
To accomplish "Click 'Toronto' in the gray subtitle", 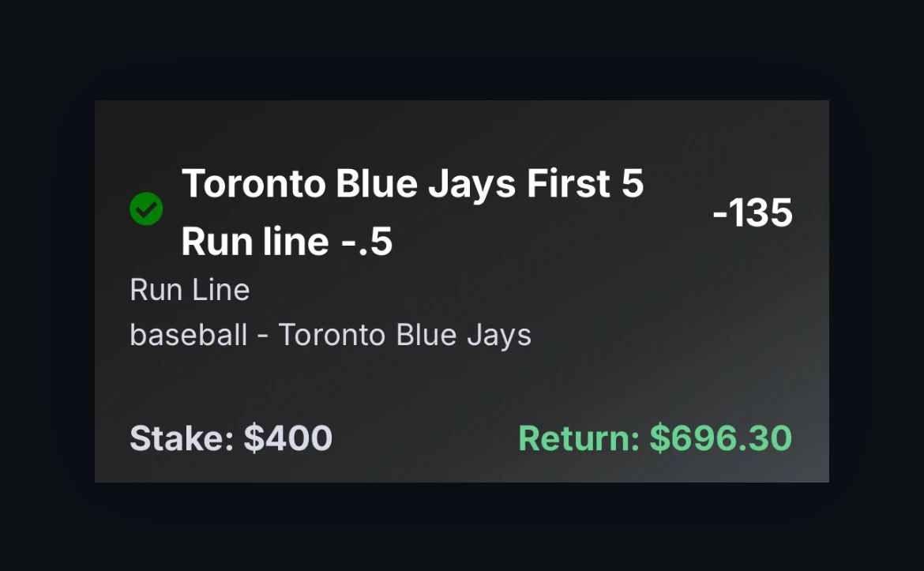I will tap(331, 335).
